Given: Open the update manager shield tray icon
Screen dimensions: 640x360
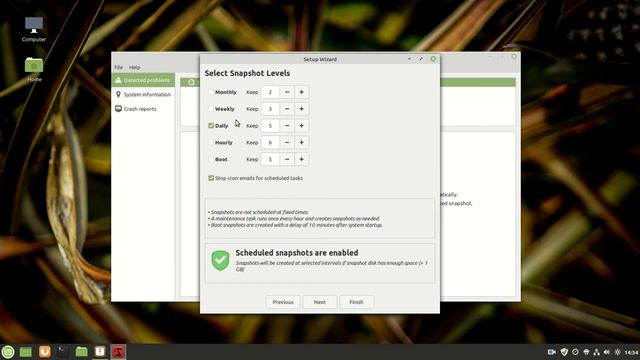Looking at the screenshot, I should coord(564,352).
